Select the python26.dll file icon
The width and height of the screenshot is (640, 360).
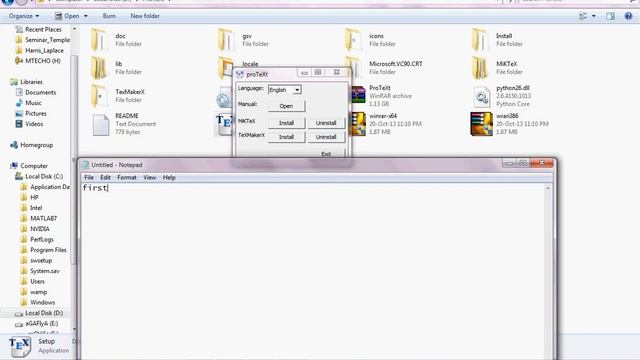point(482,97)
